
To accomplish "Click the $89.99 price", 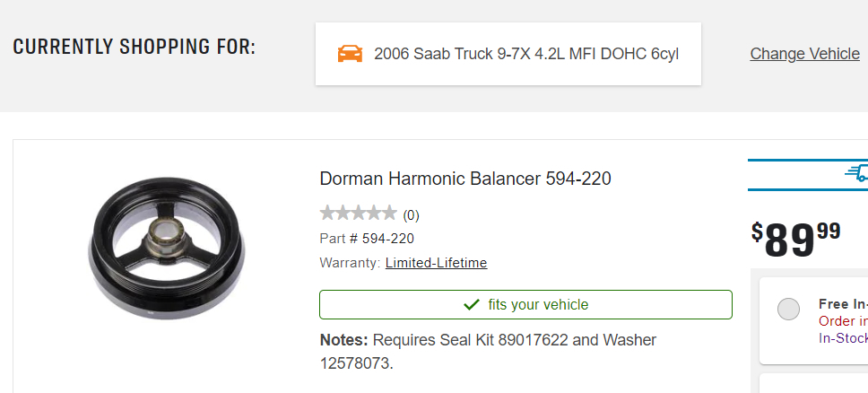I will (796, 238).
